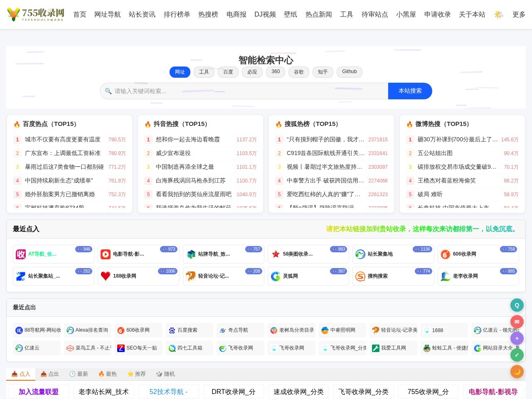Click 电影导航 red play icon
532x399 pixels.
point(106,254)
